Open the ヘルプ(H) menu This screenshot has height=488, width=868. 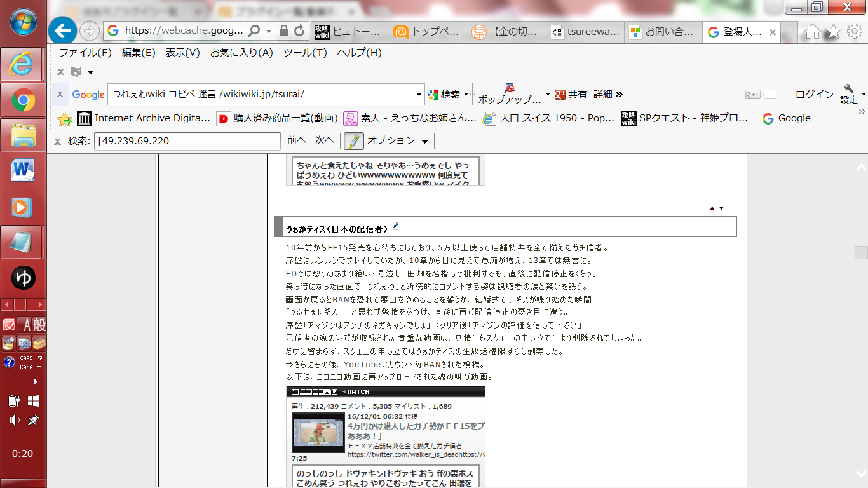point(359,53)
